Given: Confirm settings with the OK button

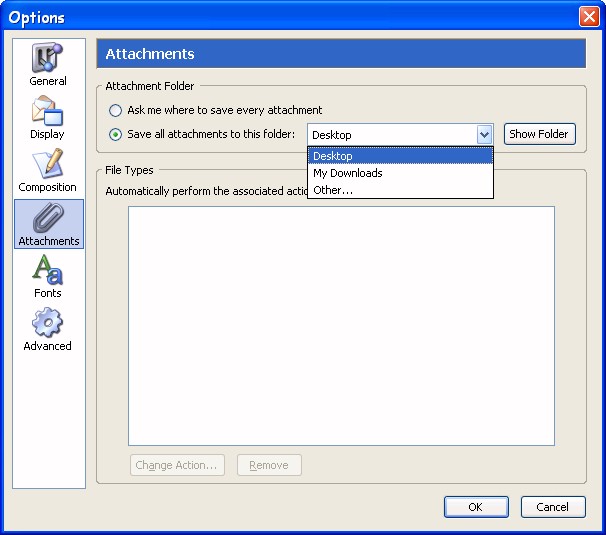Looking at the screenshot, I should (476, 506).
